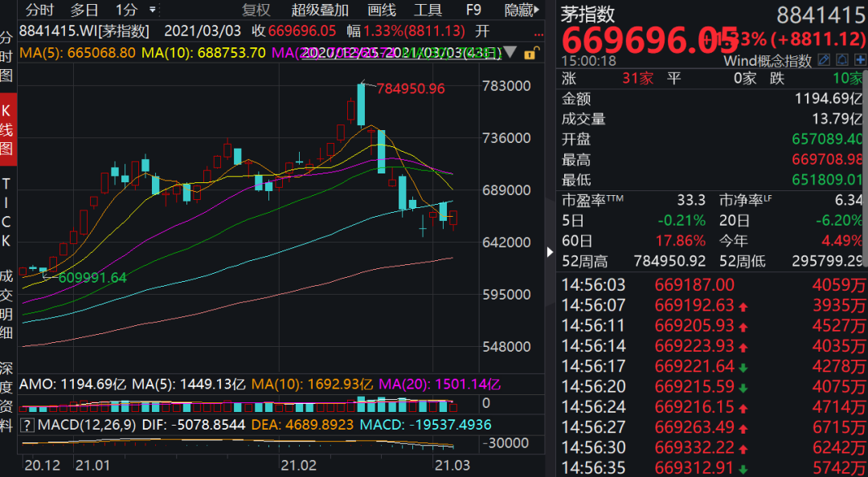Open the TICK sidebar tab
The width and height of the screenshot is (868, 477).
(6, 211)
